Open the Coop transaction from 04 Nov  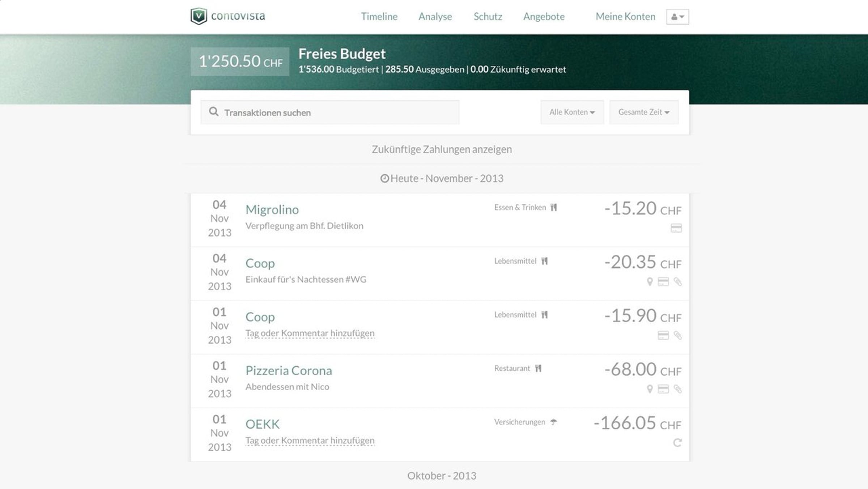pyautogui.click(x=260, y=263)
